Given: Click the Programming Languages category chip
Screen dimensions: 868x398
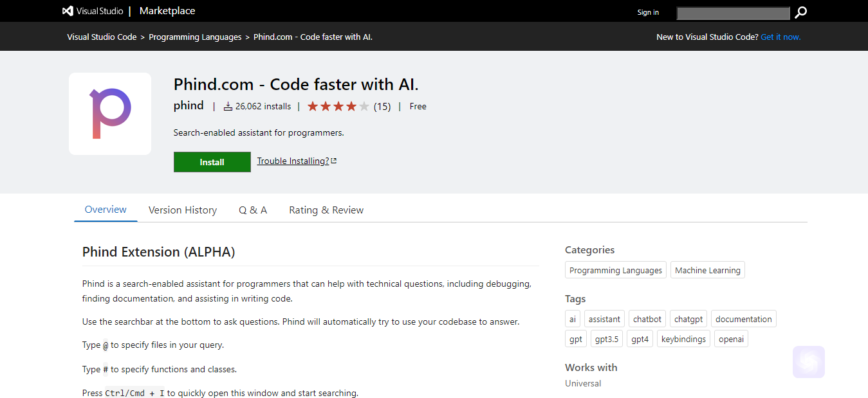Looking at the screenshot, I should tap(616, 270).
